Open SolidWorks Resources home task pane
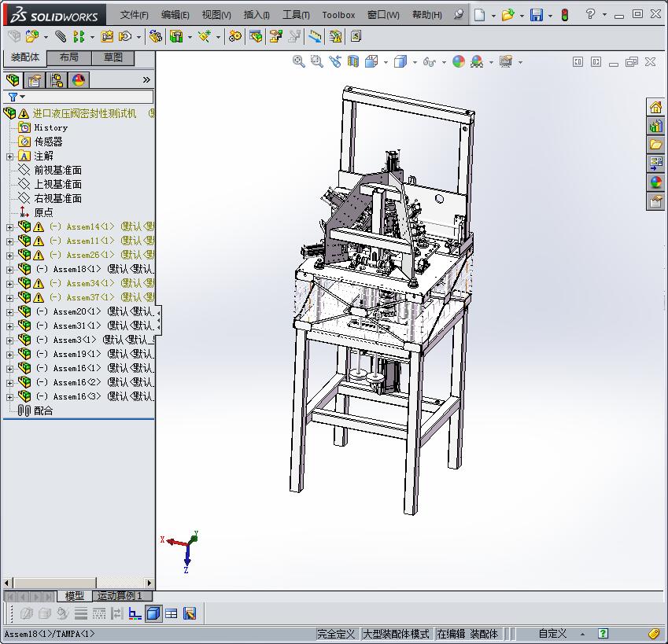The width and height of the screenshot is (668, 644). 655,106
